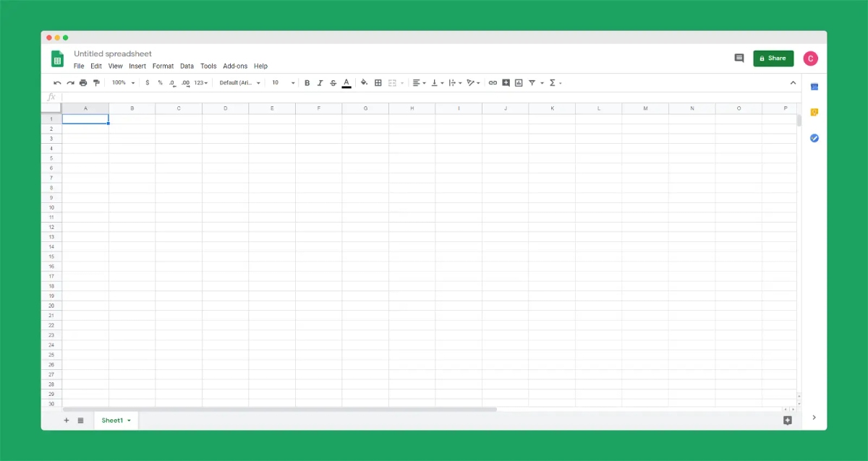Format as percent with % icon
Screen dimensions: 868x461
(161, 83)
